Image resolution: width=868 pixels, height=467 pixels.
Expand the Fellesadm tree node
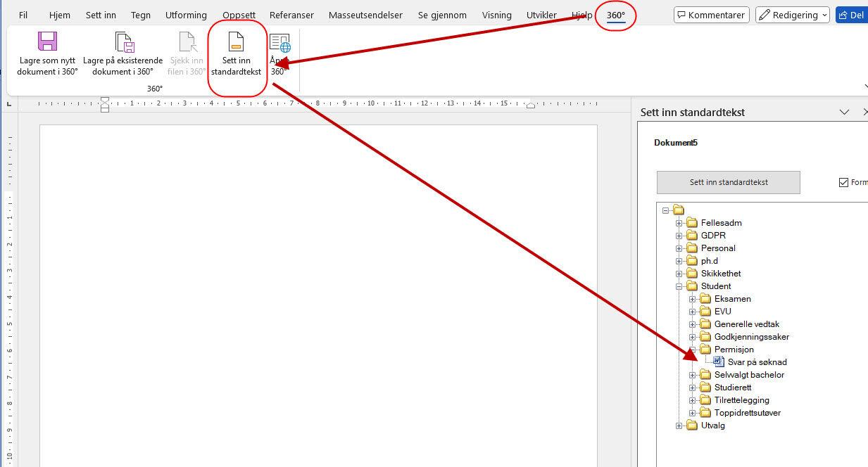(679, 223)
